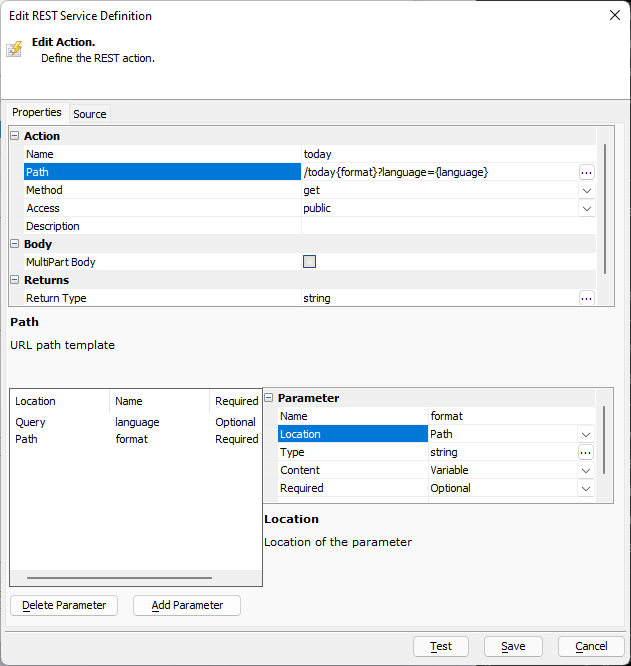Select the parameter Content property label
The width and height of the screenshot is (631, 666).
click(352, 470)
